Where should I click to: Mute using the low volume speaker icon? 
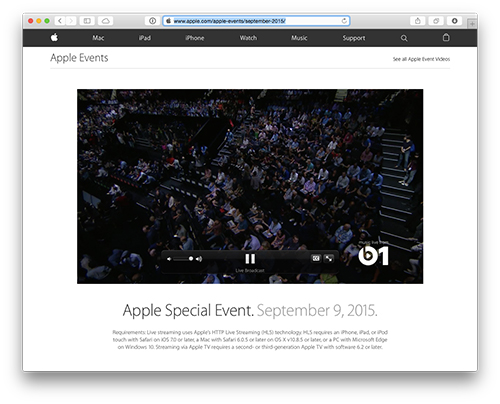click(x=169, y=259)
